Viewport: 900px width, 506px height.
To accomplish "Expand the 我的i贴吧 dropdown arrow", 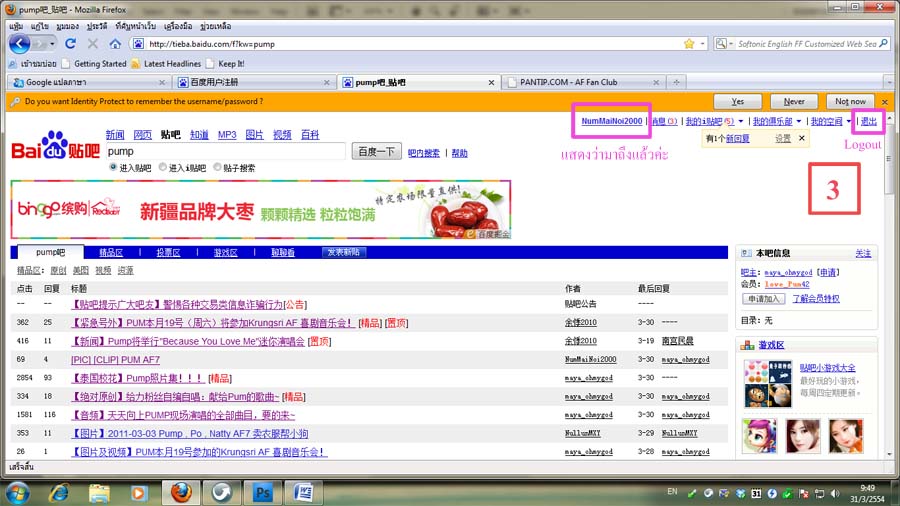I will click(x=740, y=121).
